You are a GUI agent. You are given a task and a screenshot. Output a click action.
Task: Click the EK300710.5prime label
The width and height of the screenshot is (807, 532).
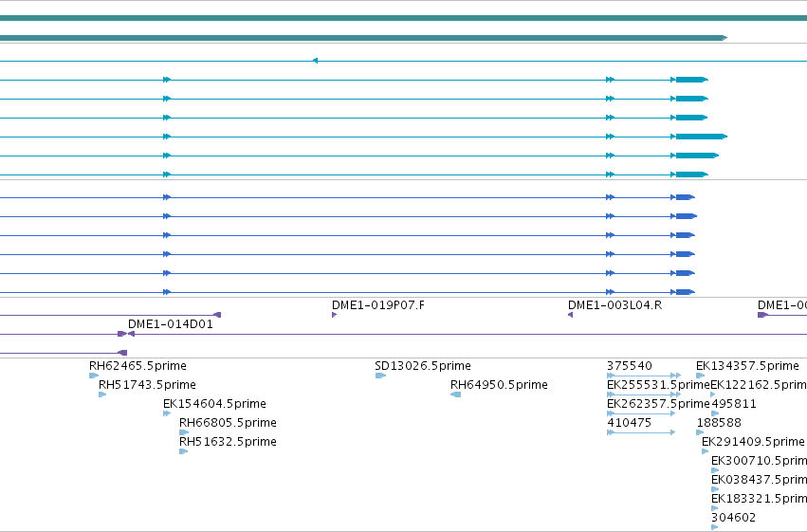tap(760, 461)
